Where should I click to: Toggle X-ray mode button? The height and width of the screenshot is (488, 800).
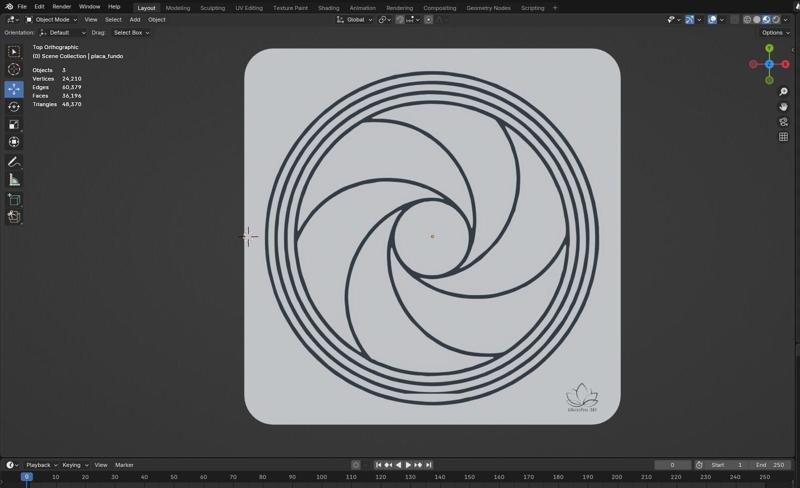click(734, 19)
